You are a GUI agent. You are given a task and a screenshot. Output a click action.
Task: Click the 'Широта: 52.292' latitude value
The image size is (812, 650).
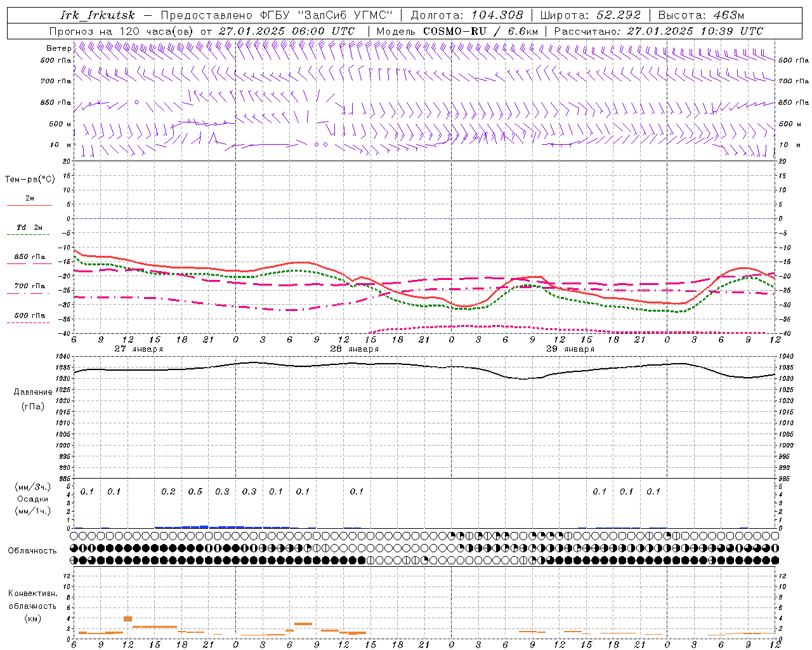click(x=590, y=15)
